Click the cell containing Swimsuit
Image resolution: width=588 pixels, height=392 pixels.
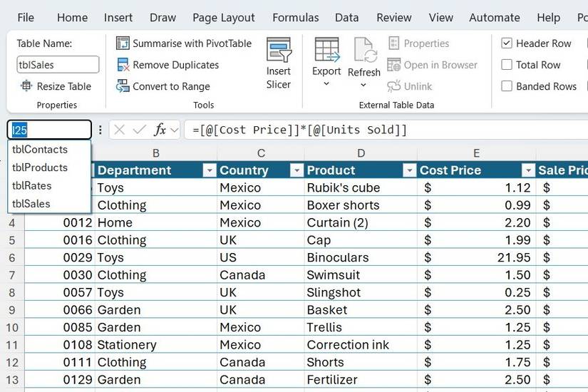(361, 275)
